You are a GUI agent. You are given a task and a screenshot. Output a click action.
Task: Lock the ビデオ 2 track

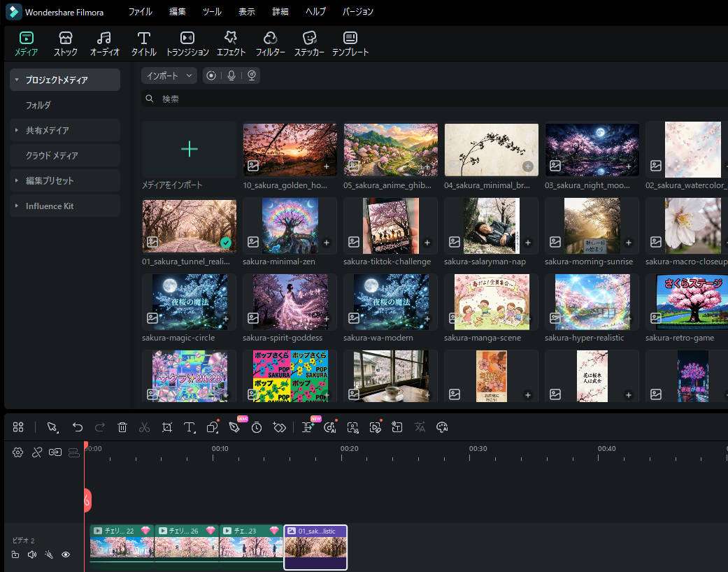tap(15, 554)
